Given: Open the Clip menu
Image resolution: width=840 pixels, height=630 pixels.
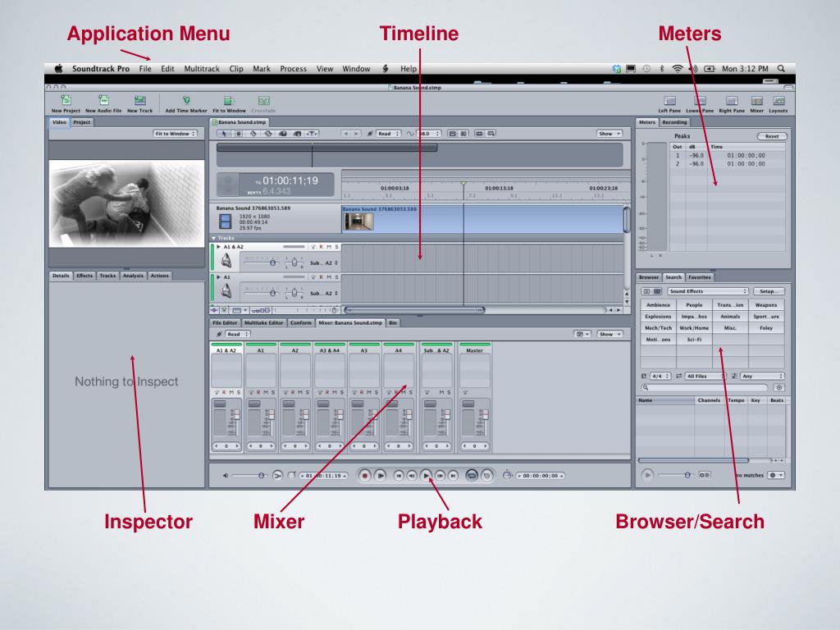Looking at the screenshot, I should [x=236, y=69].
